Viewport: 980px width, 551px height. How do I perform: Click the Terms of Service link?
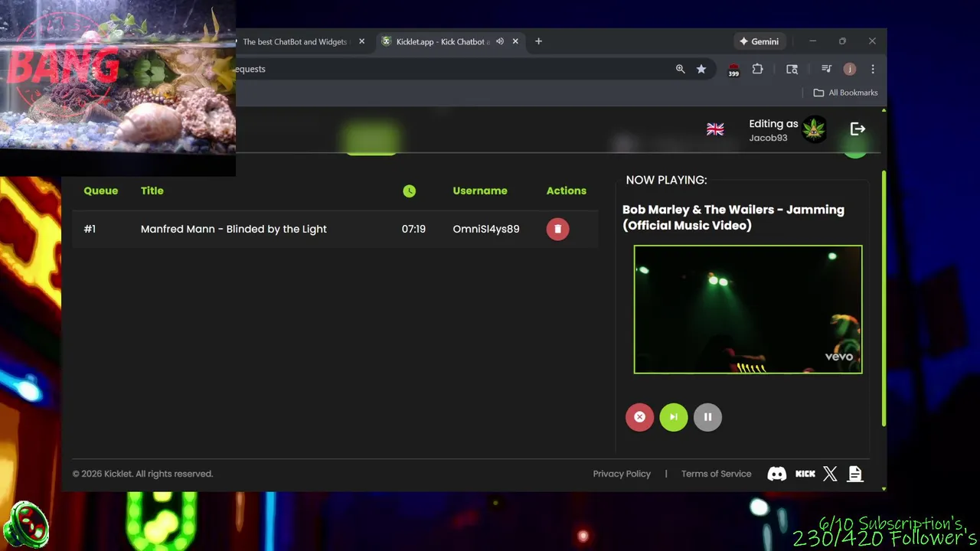[x=716, y=474]
